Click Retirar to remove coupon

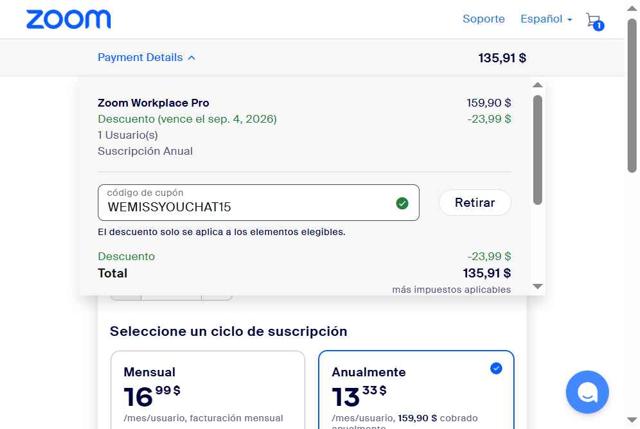click(474, 203)
